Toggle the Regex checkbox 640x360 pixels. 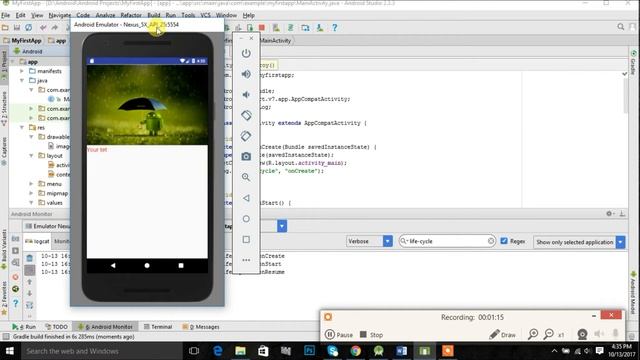click(x=504, y=241)
